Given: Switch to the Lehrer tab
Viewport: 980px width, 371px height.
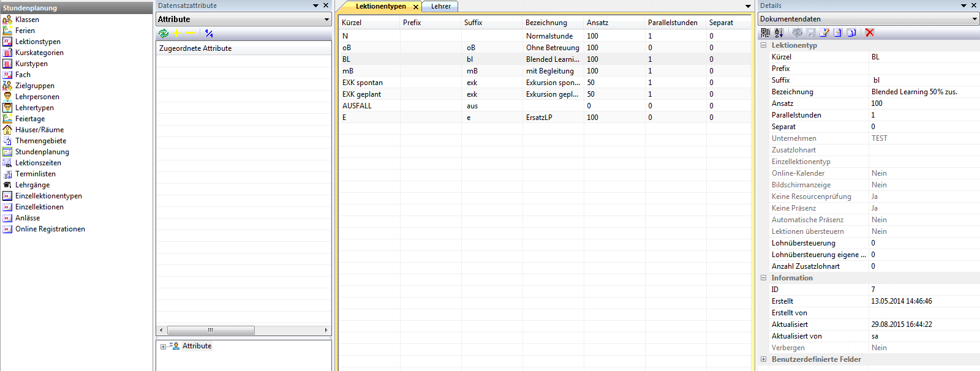Looking at the screenshot, I should coord(440,6).
